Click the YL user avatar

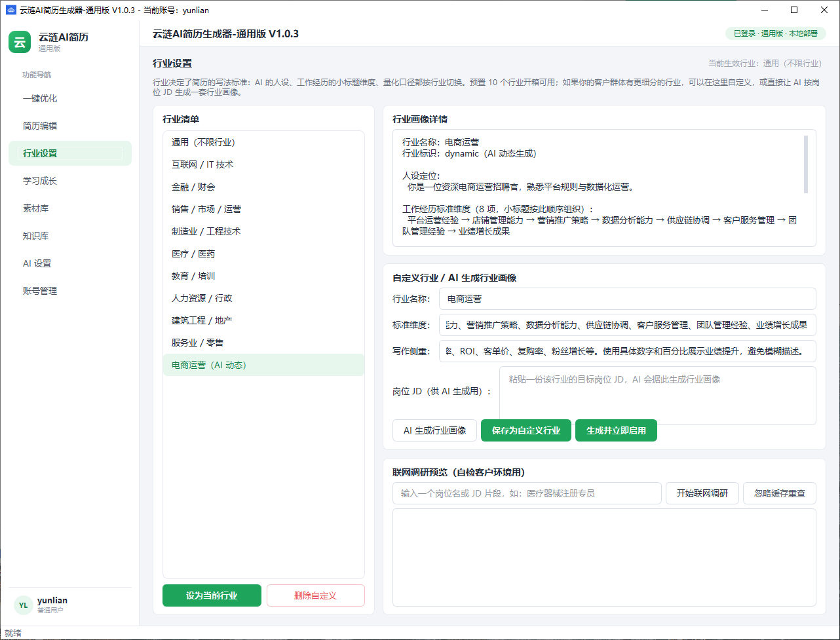point(23,605)
